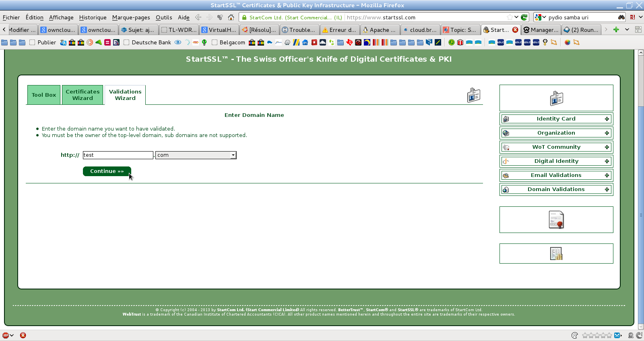Switch to the Tool Box tab

pyautogui.click(x=44, y=95)
